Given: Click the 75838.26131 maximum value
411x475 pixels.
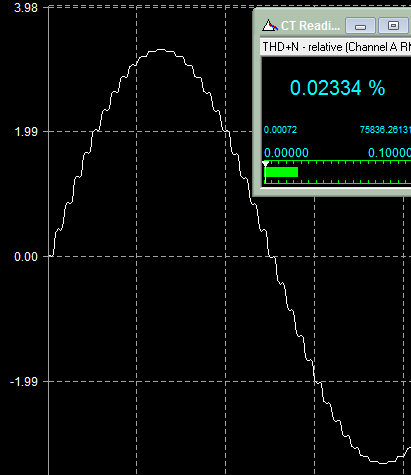Looking at the screenshot, I should click(x=385, y=130).
